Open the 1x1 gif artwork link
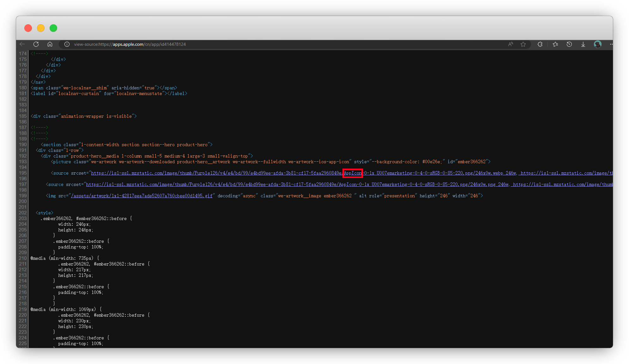 142,196
